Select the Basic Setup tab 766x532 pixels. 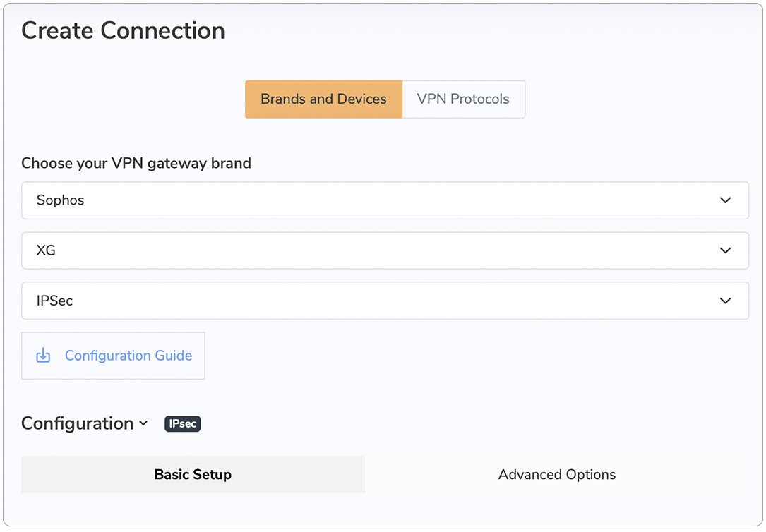[193, 475]
